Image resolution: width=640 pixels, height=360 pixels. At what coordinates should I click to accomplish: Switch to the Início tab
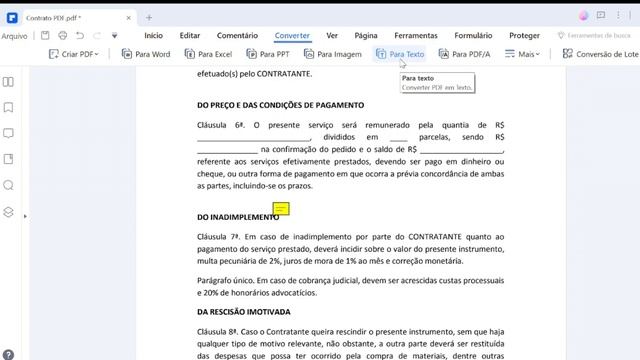pyautogui.click(x=153, y=36)
